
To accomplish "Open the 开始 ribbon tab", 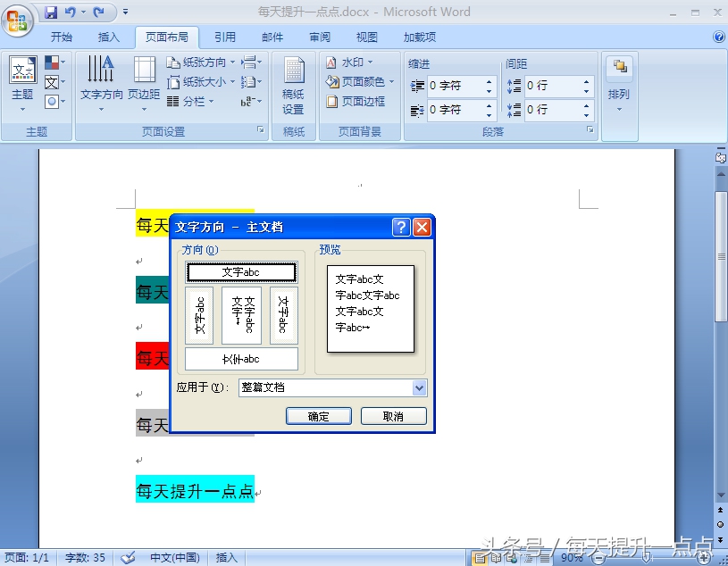I will click(62, 37).
